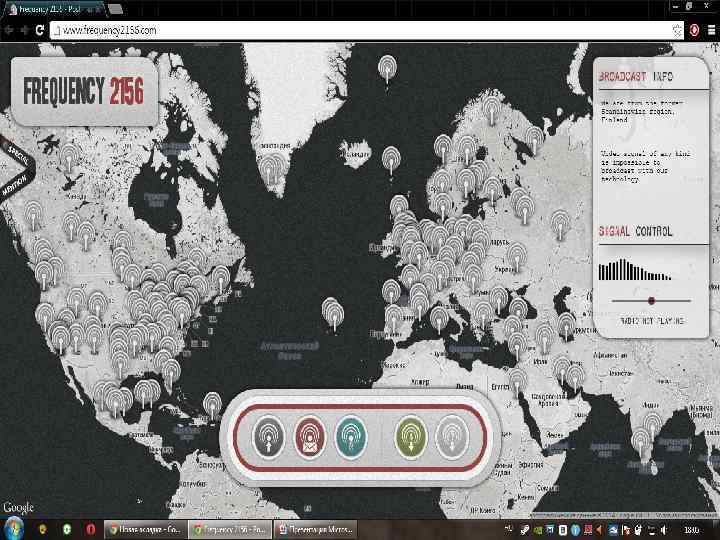720x540 pixels.
Task: Select the signal marker east of Iceland
Action: tap(391, 161)
